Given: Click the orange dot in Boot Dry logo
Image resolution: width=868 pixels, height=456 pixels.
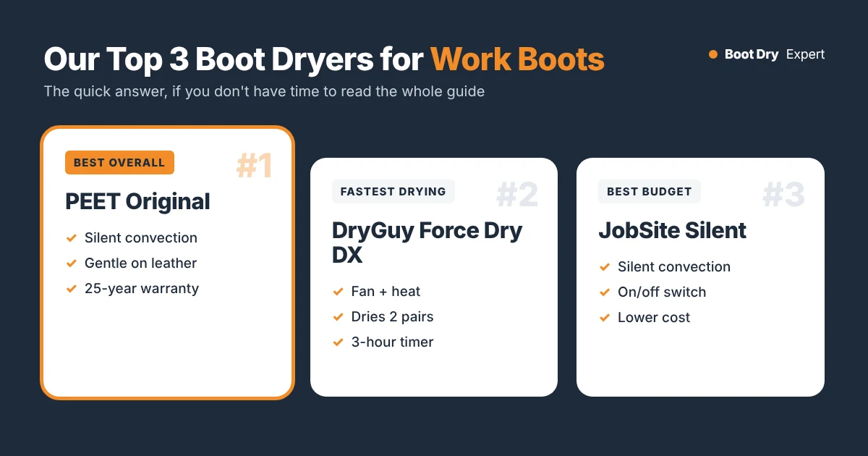Looking at the screenshot, I should (712, 54).
